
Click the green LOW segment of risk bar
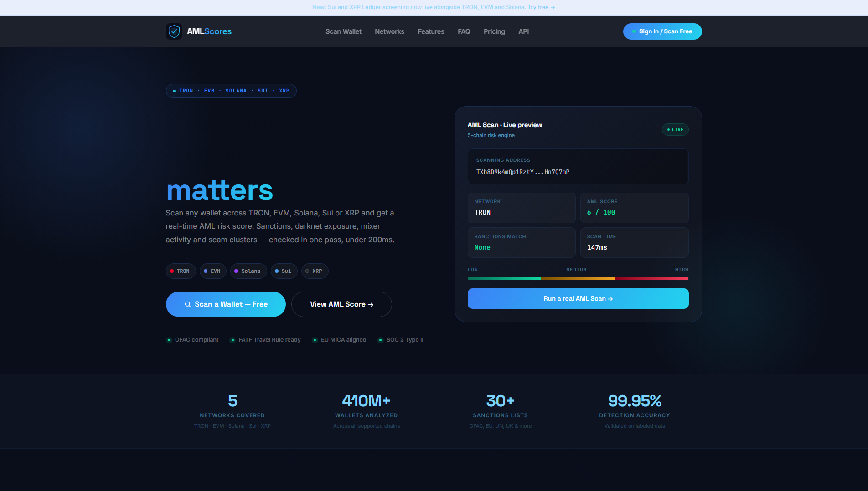[504, 278]
